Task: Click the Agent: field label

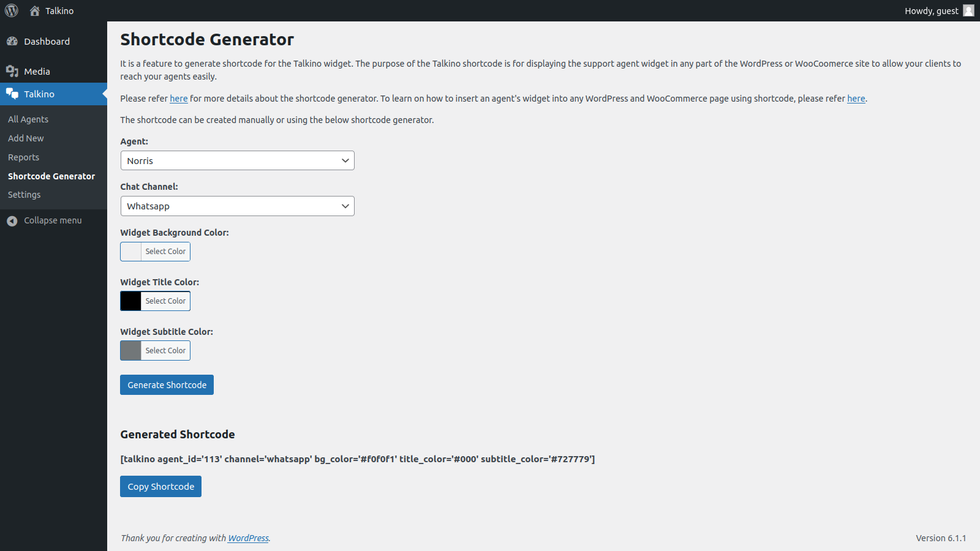Action: pos(134,141)
